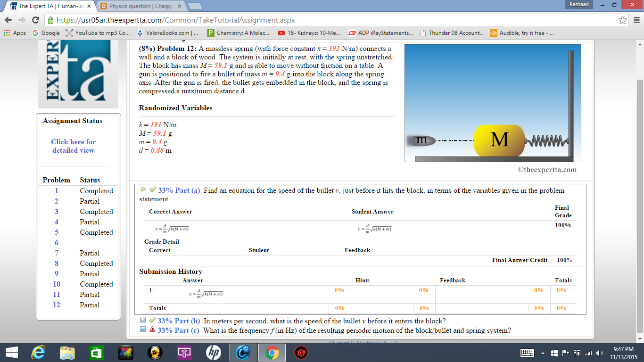The width and height of the screenshot is (644, 362).
Task: Open YouTube to mp3 Co... bookmark
Action: (x=98, y=33)
